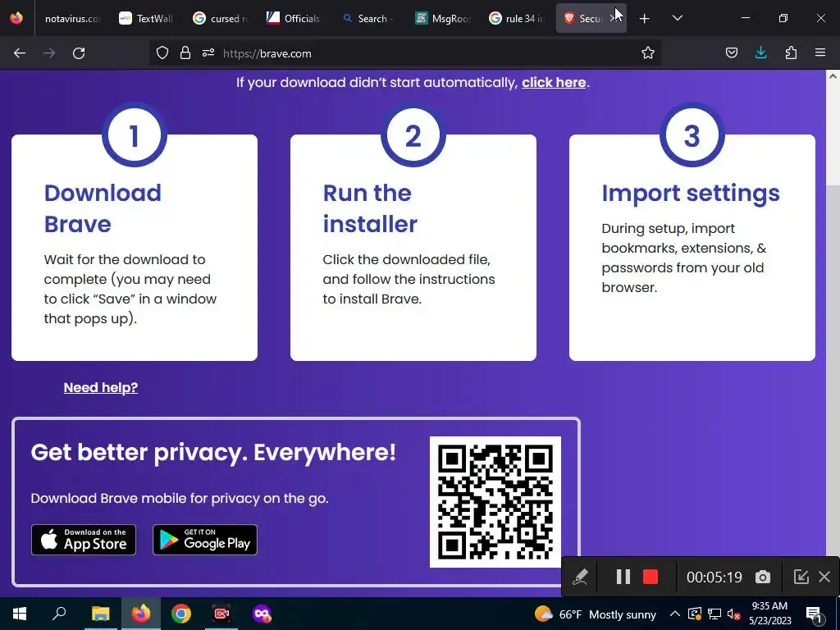Pause the screen recording

pos(623,577)
